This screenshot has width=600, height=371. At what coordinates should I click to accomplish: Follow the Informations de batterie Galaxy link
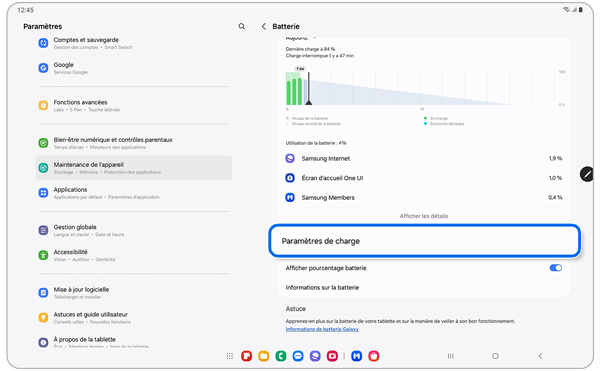point(322,329)
